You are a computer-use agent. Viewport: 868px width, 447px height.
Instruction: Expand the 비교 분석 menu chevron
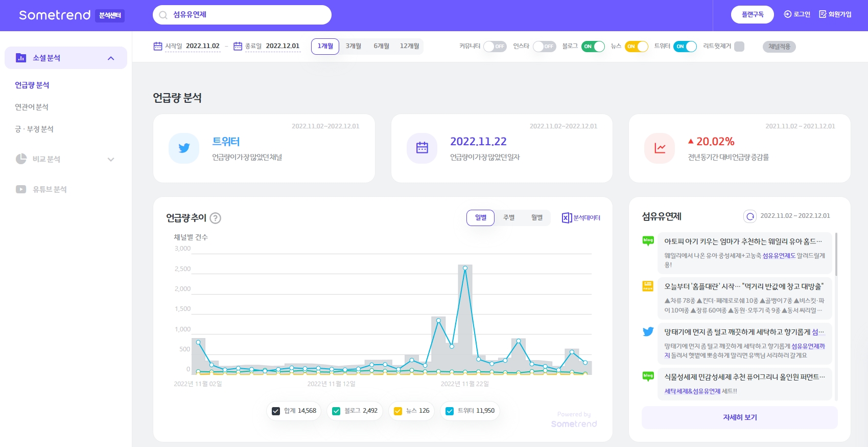(111, 160)
